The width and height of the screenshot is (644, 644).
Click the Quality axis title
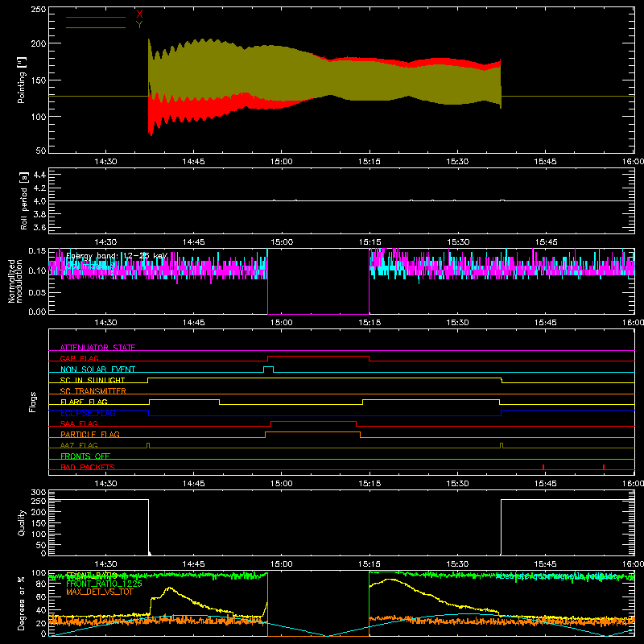click(x=22, y=522)
